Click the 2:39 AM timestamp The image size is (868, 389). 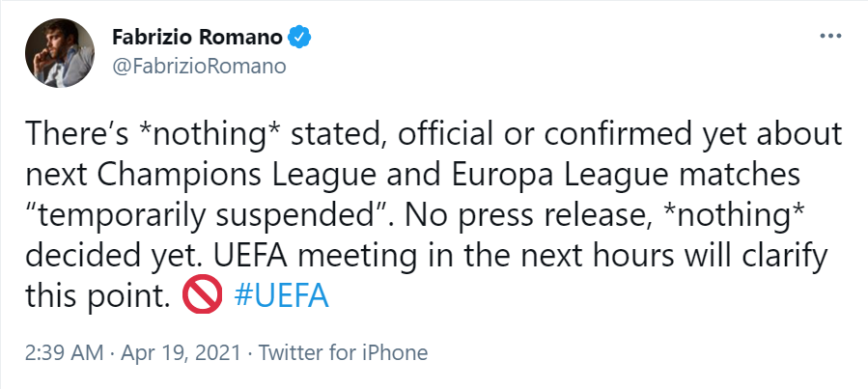point(62,352)
